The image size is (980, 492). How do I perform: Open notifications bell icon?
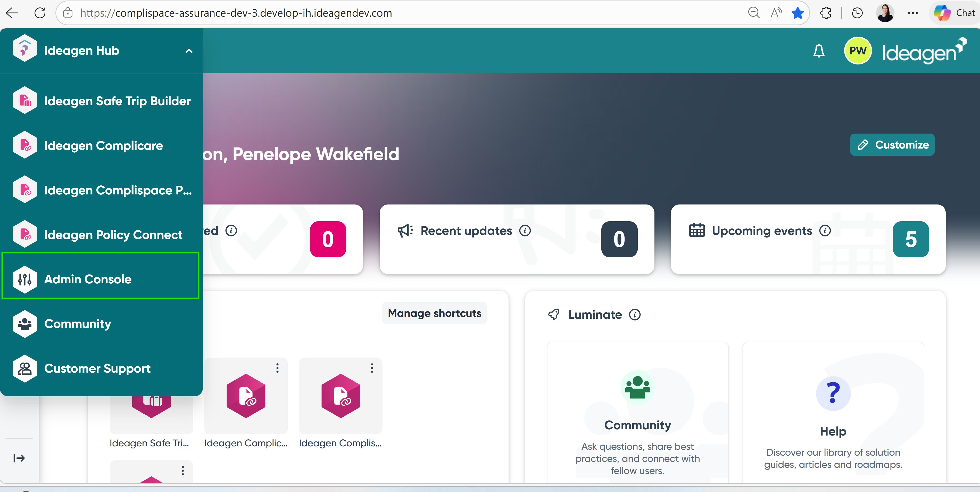[819, 51]
